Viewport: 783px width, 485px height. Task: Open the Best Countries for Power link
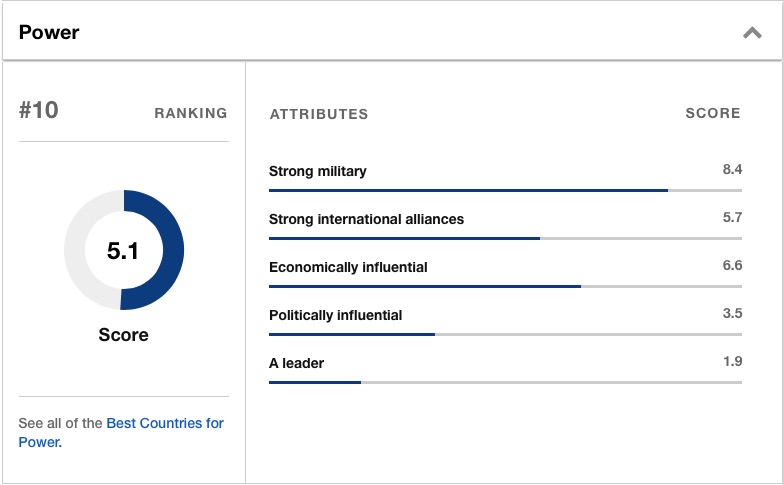click(x=165, y=423)
